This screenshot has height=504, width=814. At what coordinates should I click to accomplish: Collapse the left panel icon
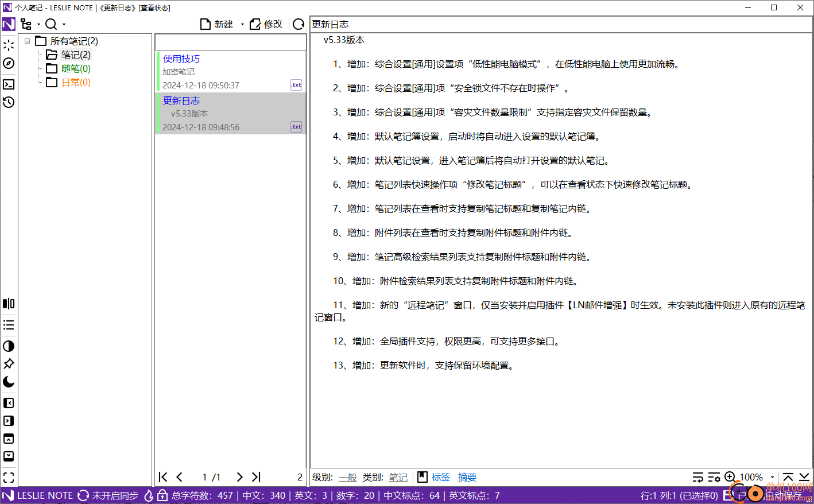pyautogui.click(x=9, y=403)
